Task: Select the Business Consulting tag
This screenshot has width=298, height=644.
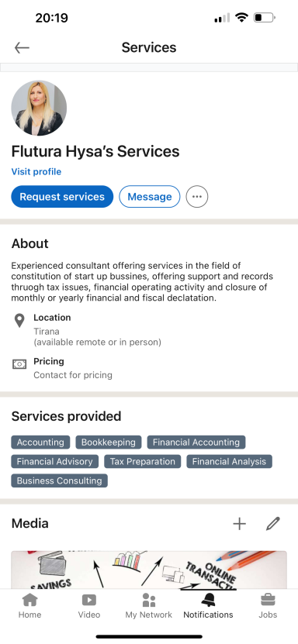Action: tap(59, 481)
